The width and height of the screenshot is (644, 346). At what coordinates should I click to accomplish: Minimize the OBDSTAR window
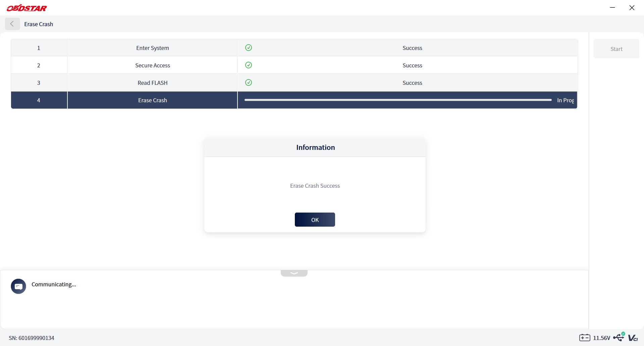pos(612,8)
